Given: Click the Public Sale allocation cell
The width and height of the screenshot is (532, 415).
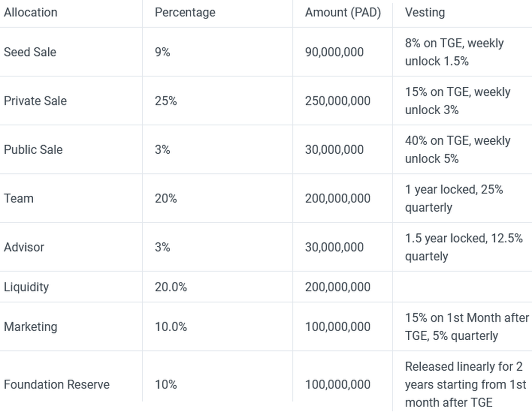Looking at the screenshot, I should [33, 150].
